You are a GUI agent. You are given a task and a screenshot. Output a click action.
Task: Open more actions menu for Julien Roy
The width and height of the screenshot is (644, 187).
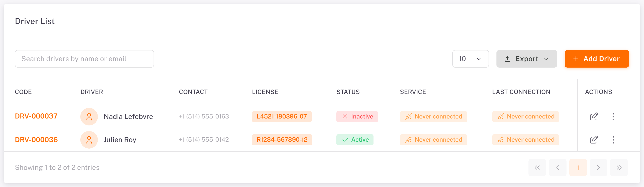[x=613, y=140]
